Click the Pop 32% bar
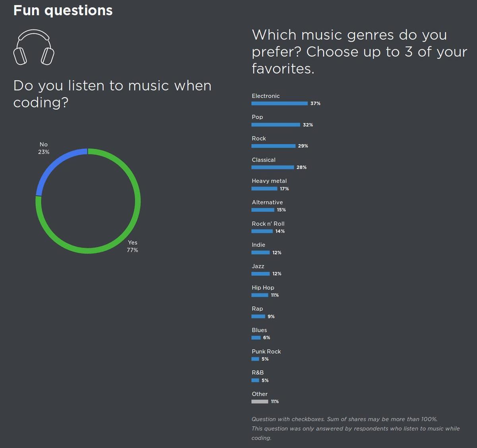 point(275,125)
